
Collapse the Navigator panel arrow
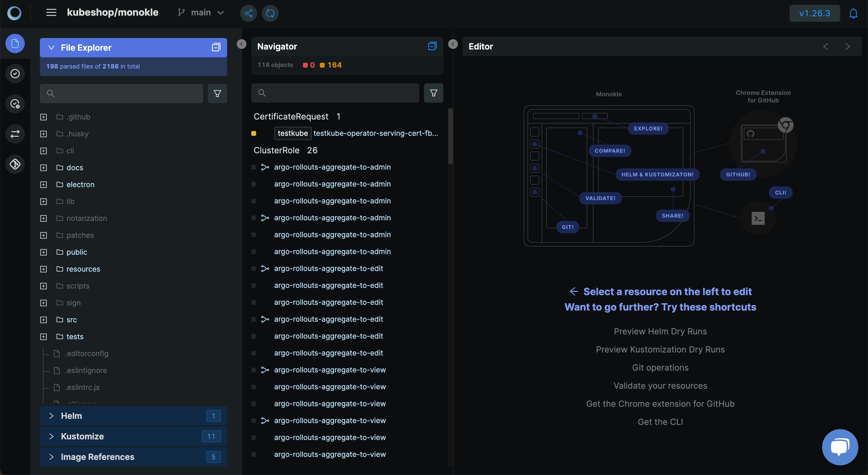(453, 44)
